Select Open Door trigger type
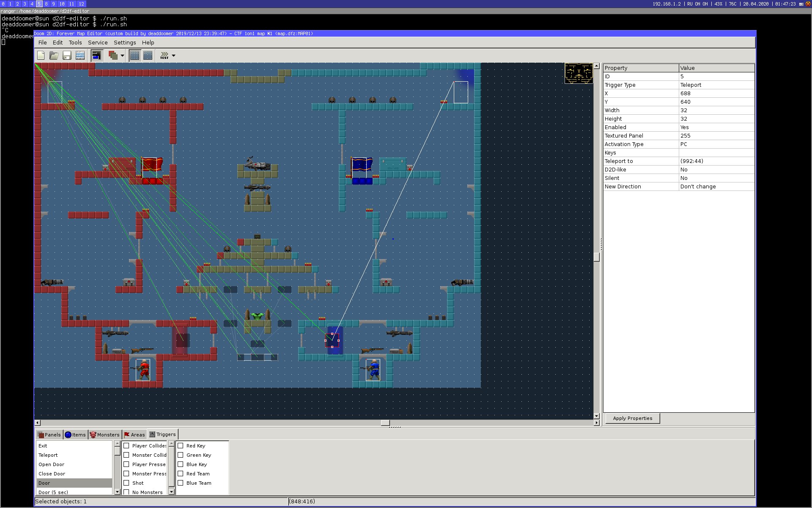The image size is (812, 508). pyautogui.click(x=74, y=464)
